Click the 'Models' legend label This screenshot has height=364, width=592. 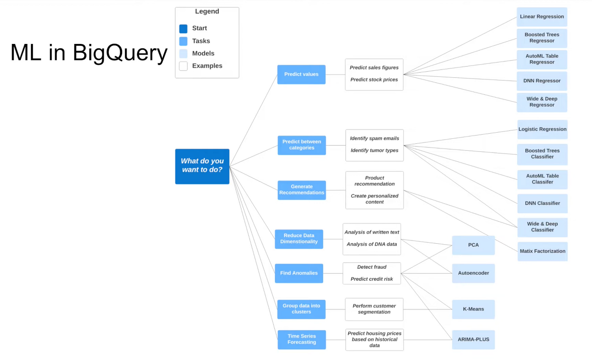[203, 54]
